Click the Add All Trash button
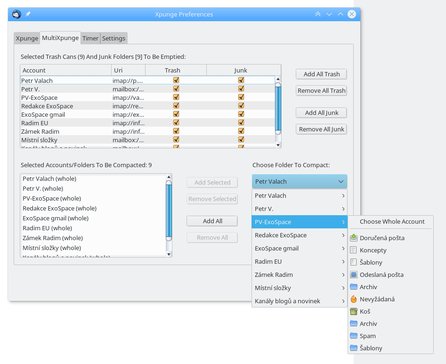This screenshot has width=446, height=364. (x=321, y=74)
